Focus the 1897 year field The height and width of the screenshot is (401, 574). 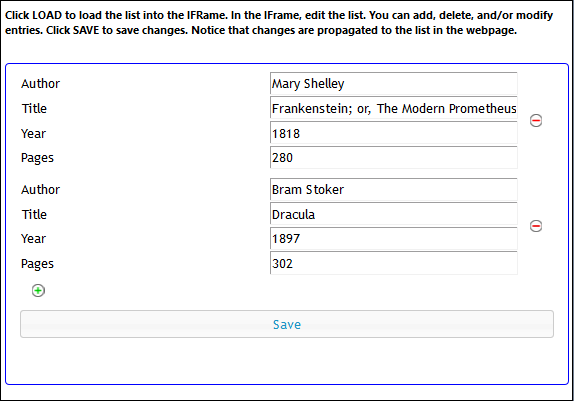point(394,239)
